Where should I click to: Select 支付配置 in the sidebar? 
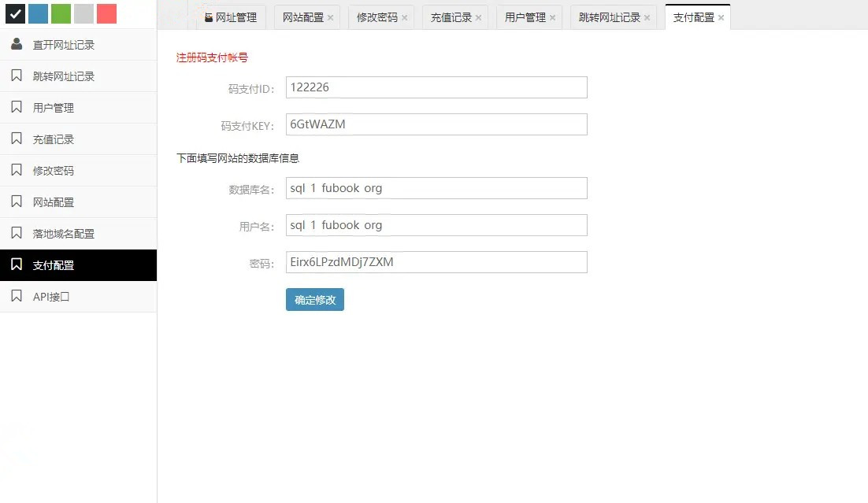[79, 265]
